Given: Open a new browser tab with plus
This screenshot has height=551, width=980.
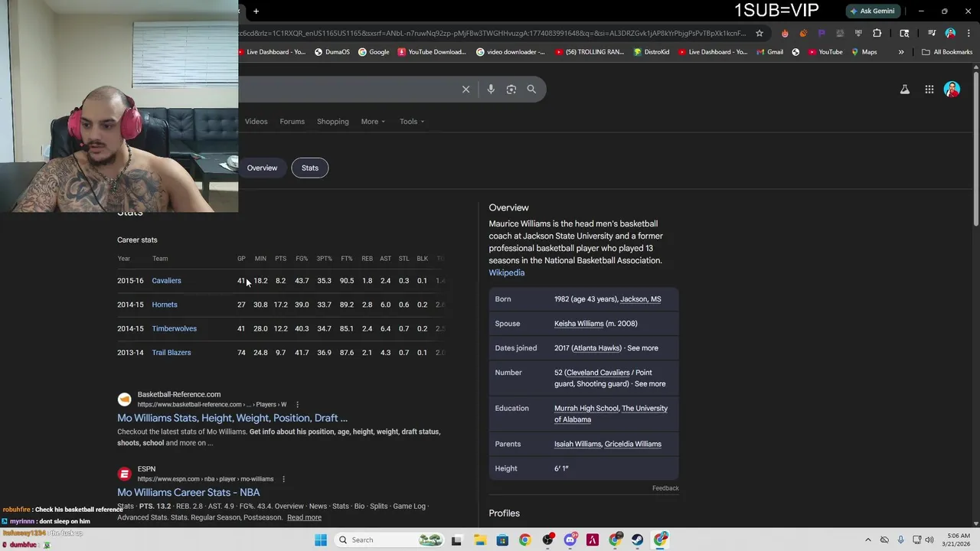Looking at the screenshot, I should pos(256,11).
